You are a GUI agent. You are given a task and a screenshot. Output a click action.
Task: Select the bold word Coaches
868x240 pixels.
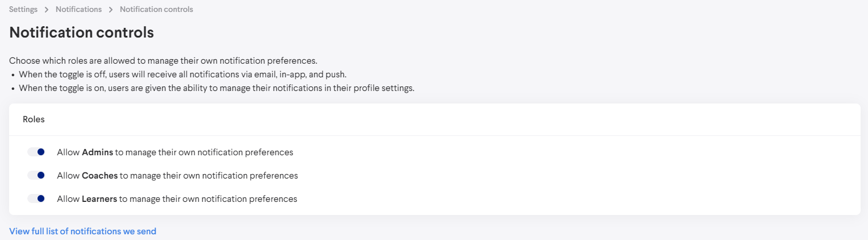[99, 176]
